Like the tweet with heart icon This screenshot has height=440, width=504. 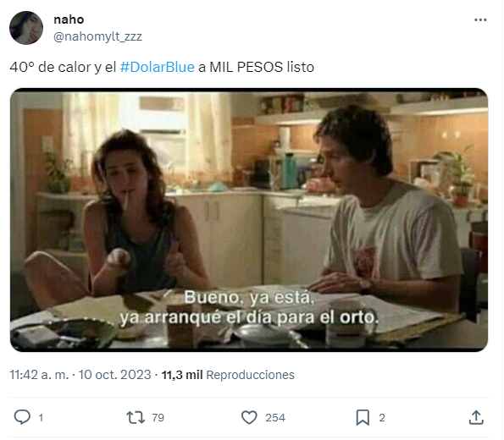click(249, 417)
